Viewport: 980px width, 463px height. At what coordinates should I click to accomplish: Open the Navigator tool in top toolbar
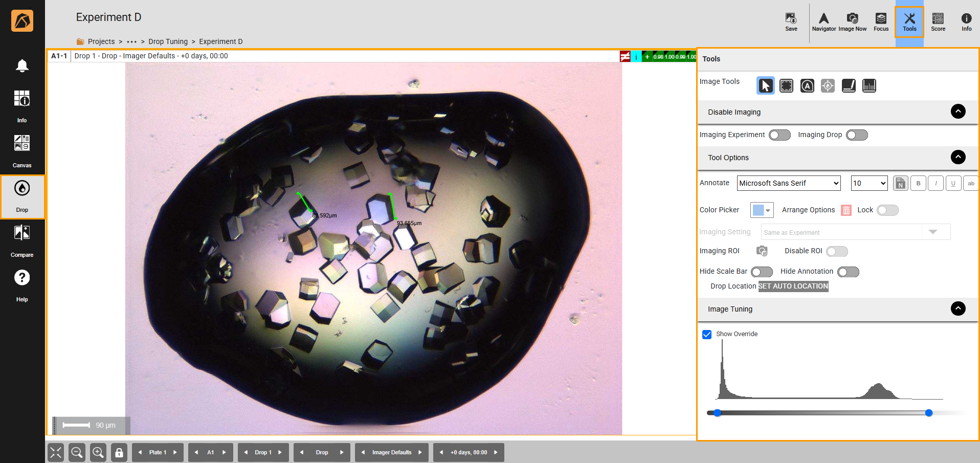click(x=823, y=21)
